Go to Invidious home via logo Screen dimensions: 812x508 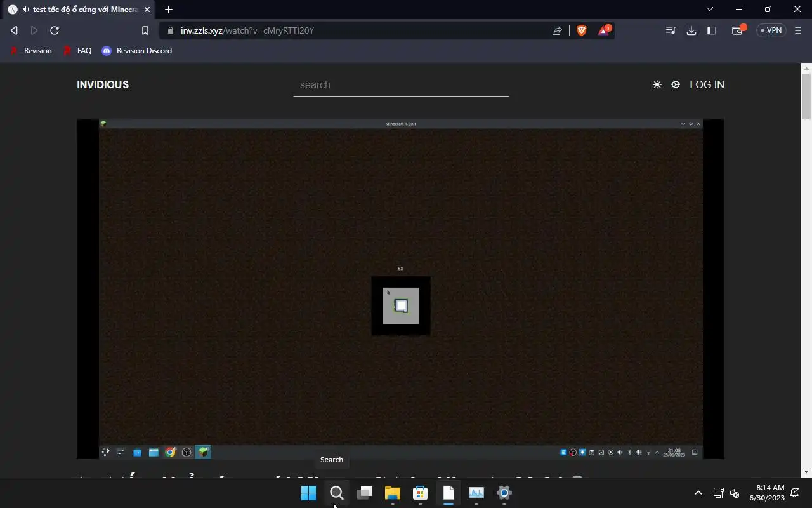(103, 84)
